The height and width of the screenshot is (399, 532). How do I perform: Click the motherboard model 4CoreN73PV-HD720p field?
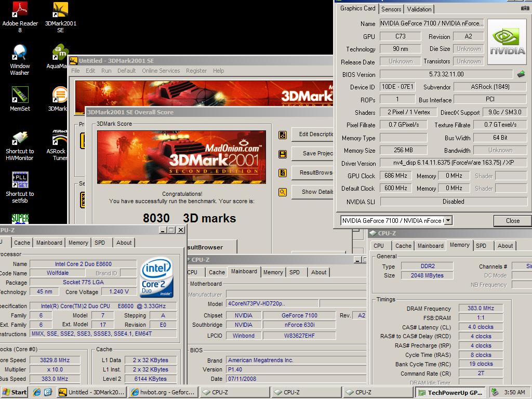click(273, 303)
